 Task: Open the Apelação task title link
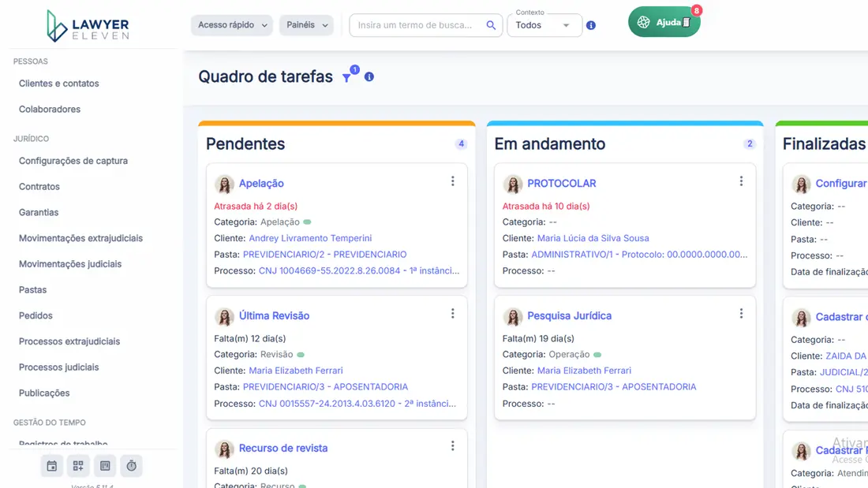pyautogui.click(x=261, y=184)
